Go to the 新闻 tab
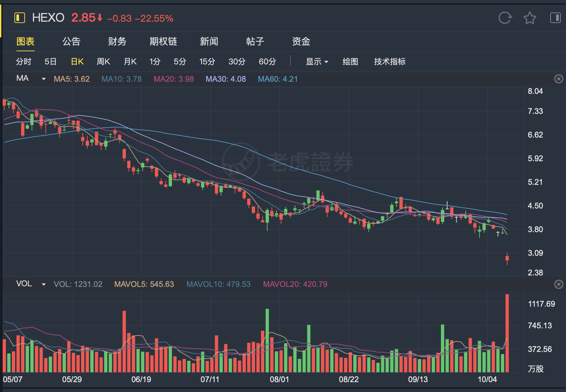566x392 pixels. pyautogui.click(x=209, y=41)
